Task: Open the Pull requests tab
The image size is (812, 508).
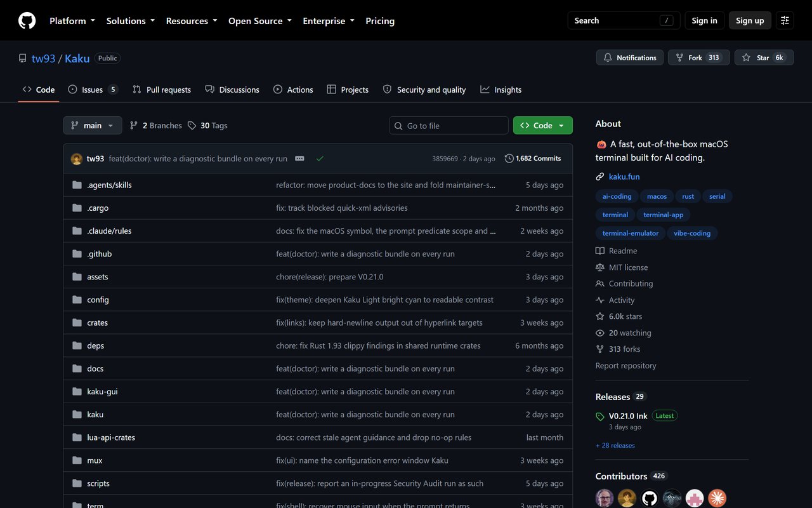Action: click(x=162, y=90)
